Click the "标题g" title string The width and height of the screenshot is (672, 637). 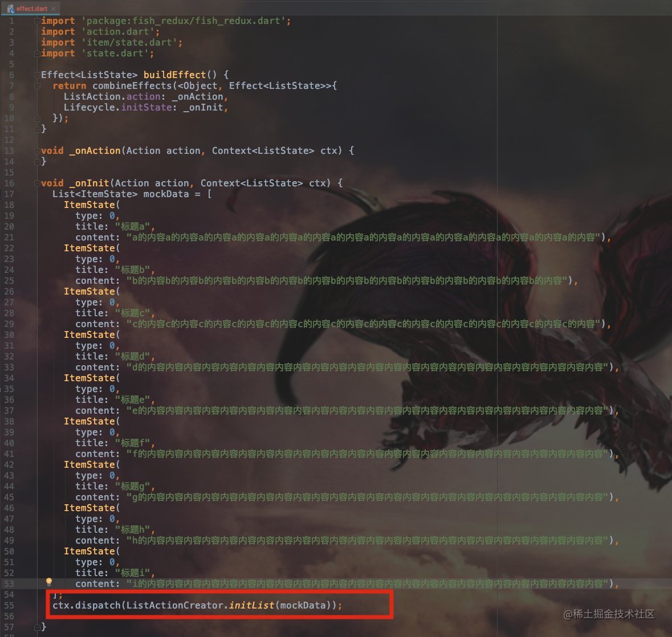(132, 486)
